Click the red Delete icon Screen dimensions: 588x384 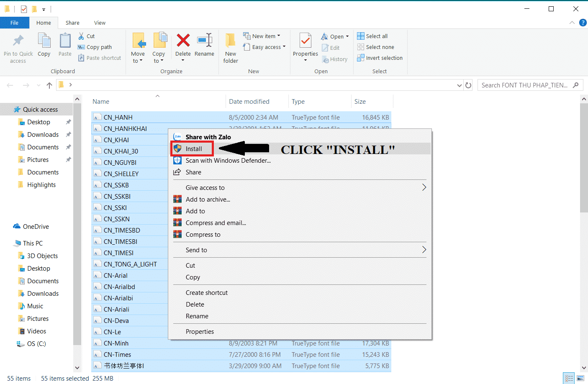tap(183, 41)
